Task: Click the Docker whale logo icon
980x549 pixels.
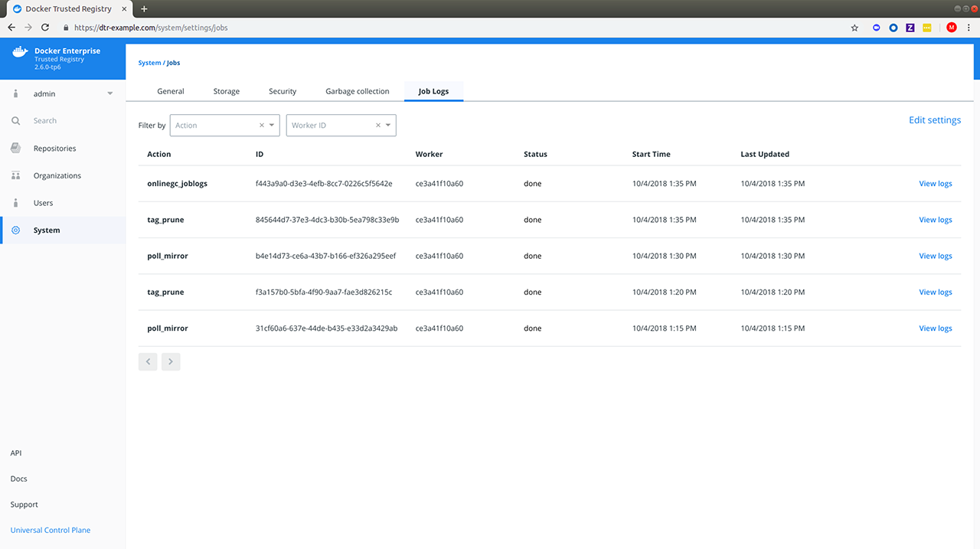Action: coord(20,53)
